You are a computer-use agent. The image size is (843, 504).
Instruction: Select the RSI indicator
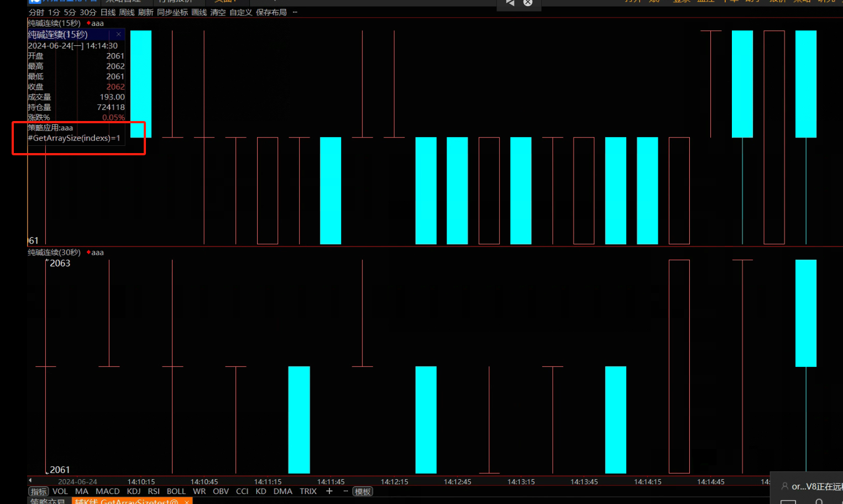click(154, 491)
